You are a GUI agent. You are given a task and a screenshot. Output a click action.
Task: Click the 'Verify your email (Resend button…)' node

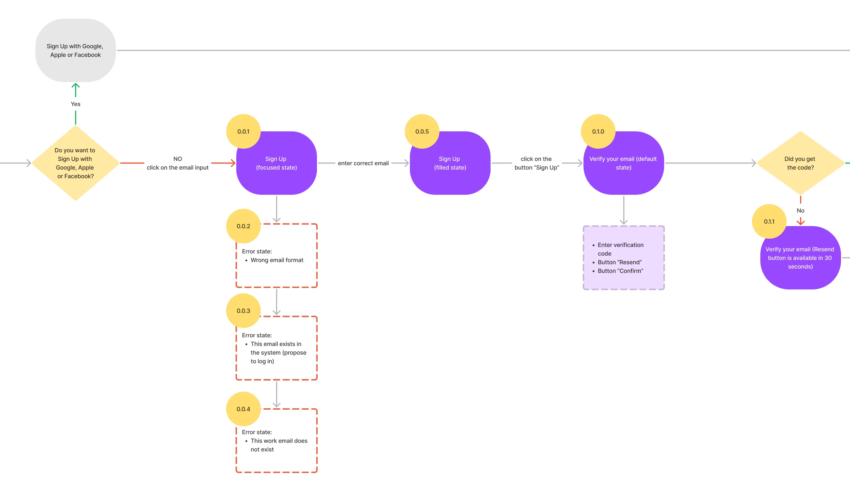pyautogui.click(x=800, y=258)
